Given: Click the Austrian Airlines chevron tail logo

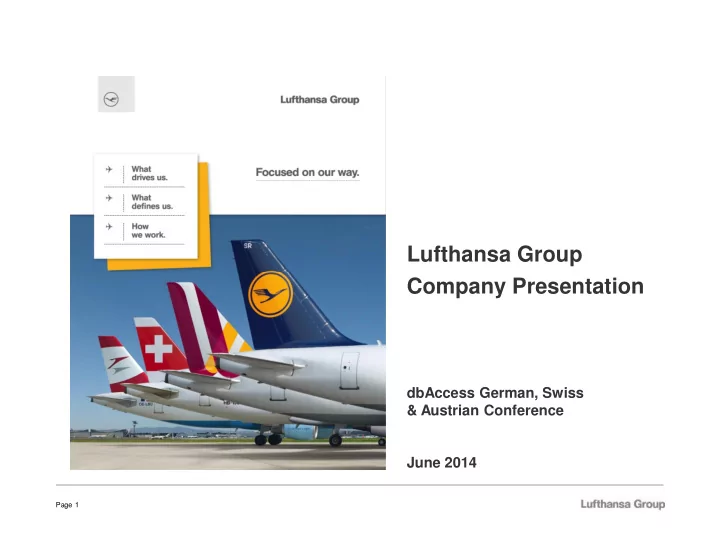Looking at the screenshot, I should (118, 364).
